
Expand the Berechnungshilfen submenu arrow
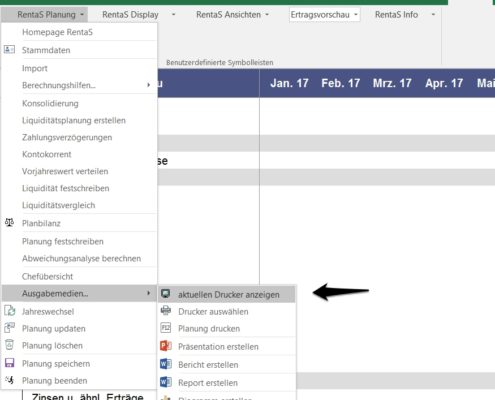[x=149, y=85]
